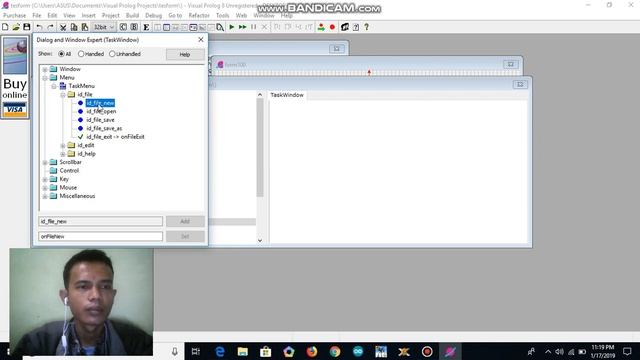The width and height of the screenshot is (640, 360).
Task: Click the double green arrow run icon
Action: (242, 27)
